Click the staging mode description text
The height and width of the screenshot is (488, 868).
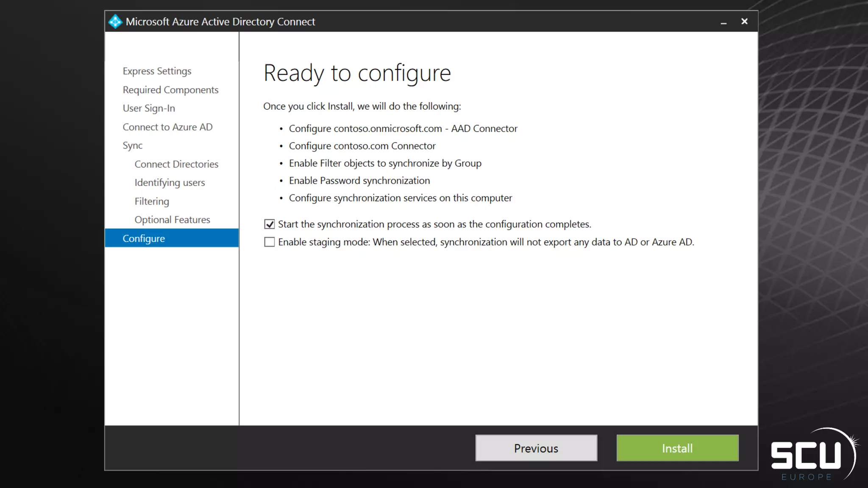point(486,242)
